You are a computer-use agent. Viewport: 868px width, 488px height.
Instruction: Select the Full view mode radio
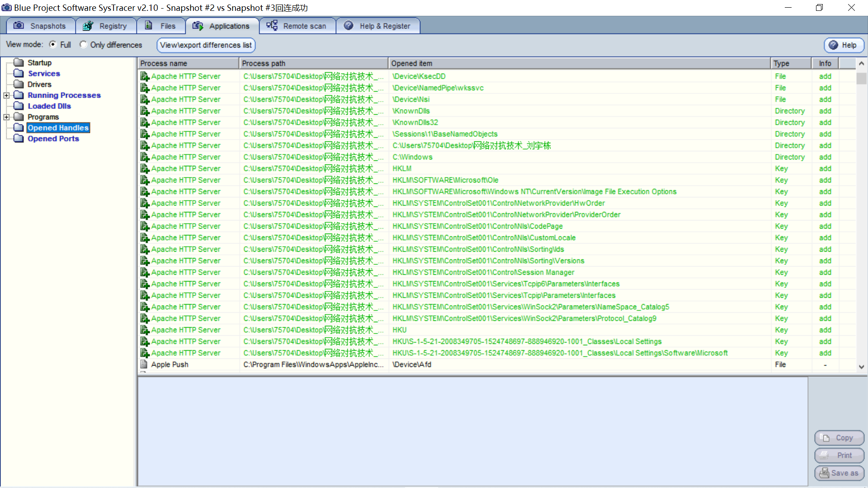tap(53, 44)
